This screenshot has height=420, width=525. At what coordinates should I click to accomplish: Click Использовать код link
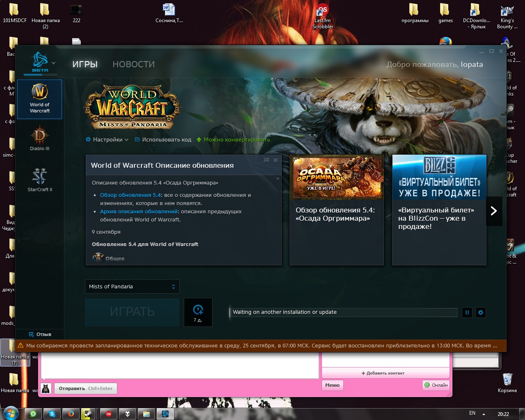click(163, 139)
